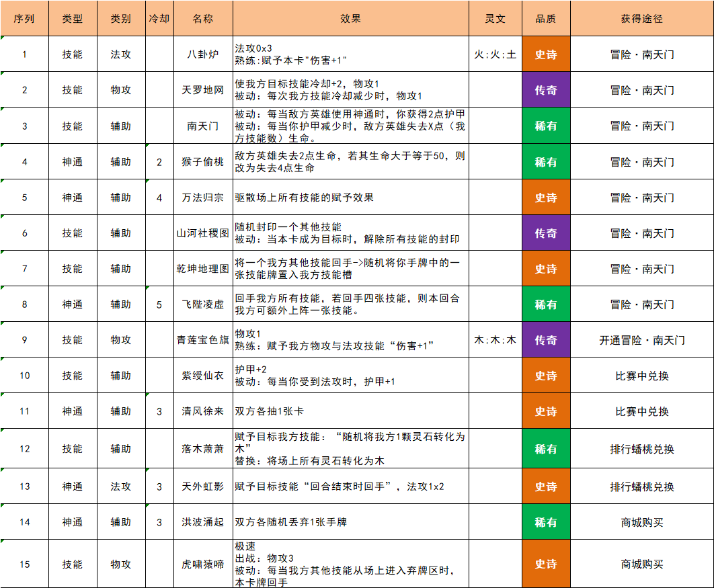The image size is (714, 588).
Task: Select 排行蟠桃兑换 cell in row 12
Action: pos(642,448)
